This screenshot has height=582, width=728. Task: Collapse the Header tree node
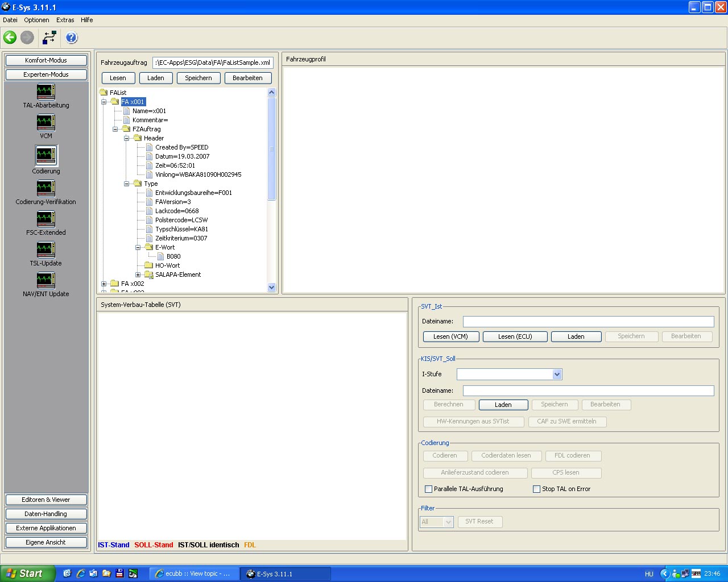point(127,138)
